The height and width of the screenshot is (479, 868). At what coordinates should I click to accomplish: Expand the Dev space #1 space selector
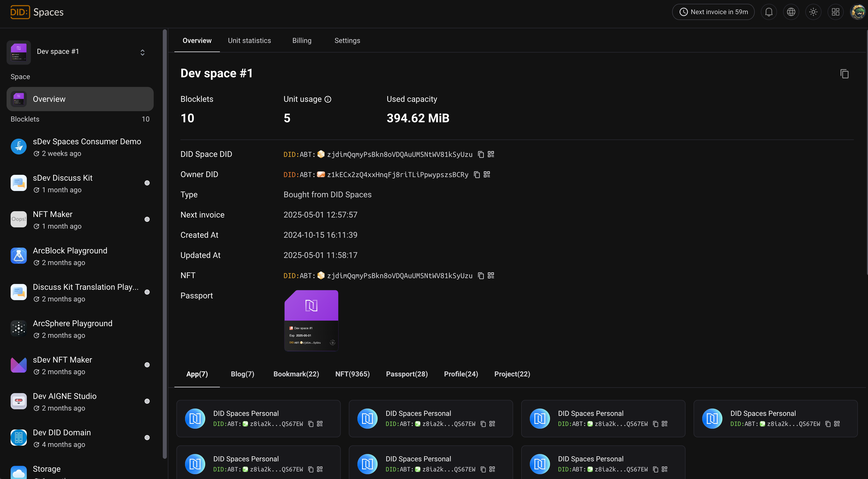(x=143, y=52)
